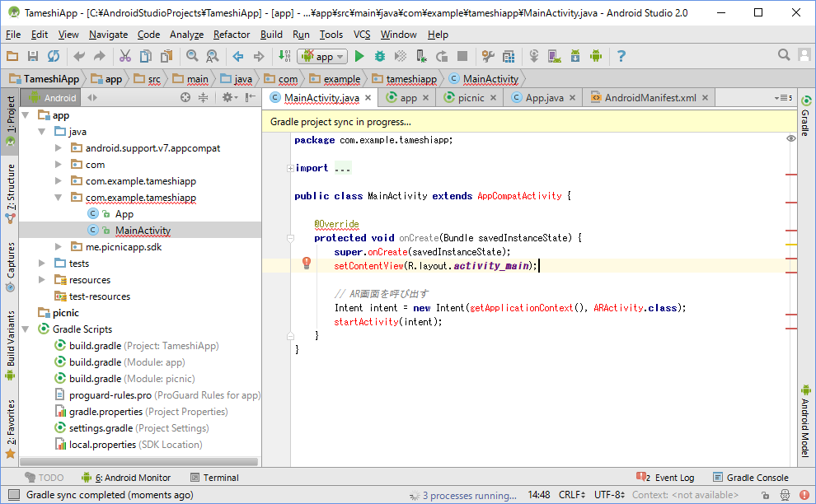
Task: Hide the Project panel with its hide icon
Action: 251,97
